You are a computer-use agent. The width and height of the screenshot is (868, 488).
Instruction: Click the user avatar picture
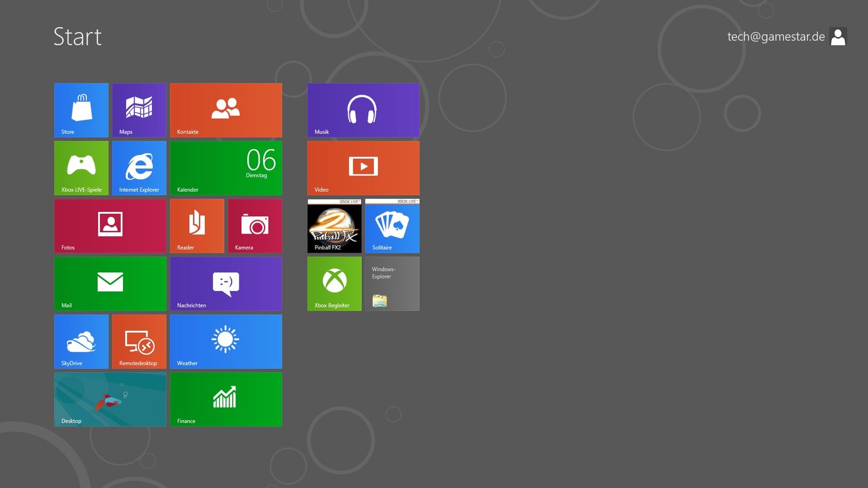pyautogui.click(x=838, y=37)
